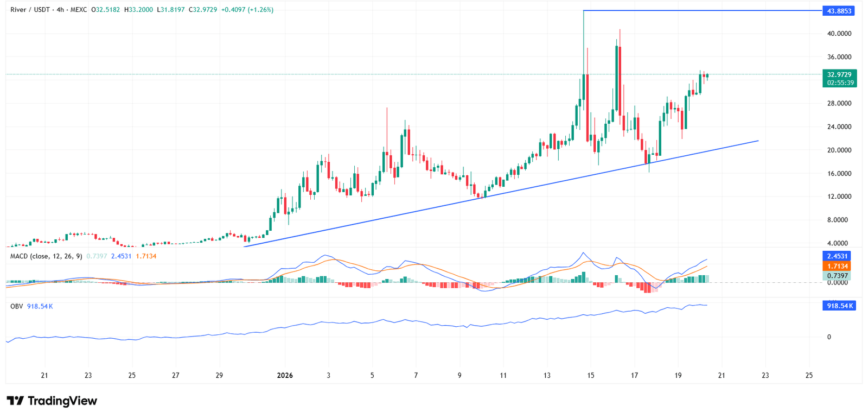
Task: Select the blue horizontal line at 43.8853
Action: 705,11
